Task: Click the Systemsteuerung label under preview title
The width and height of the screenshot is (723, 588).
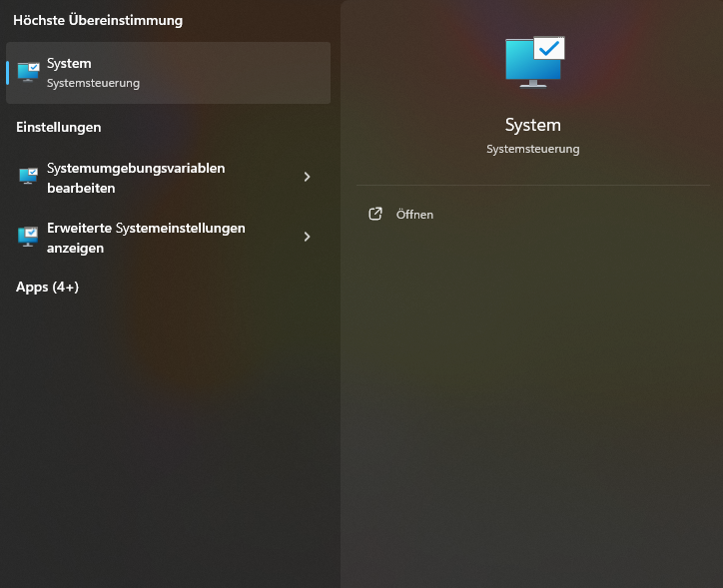Action: click(x=533, y=150)
